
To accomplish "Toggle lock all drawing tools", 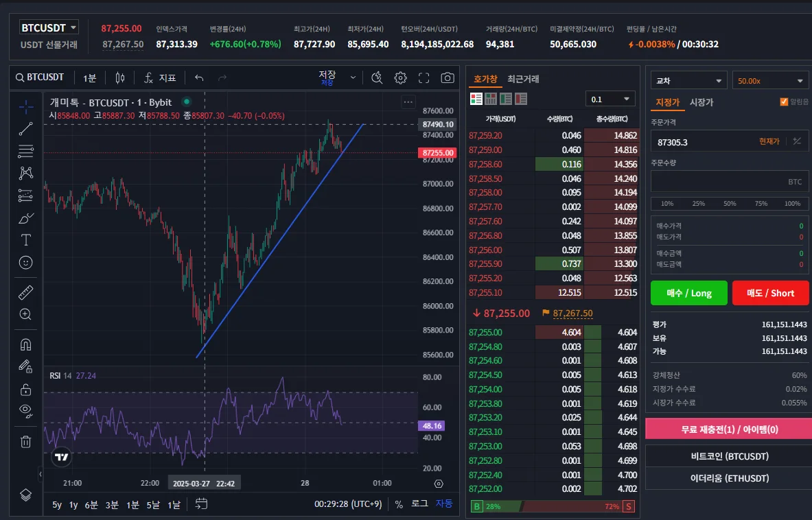I will 25,389.
